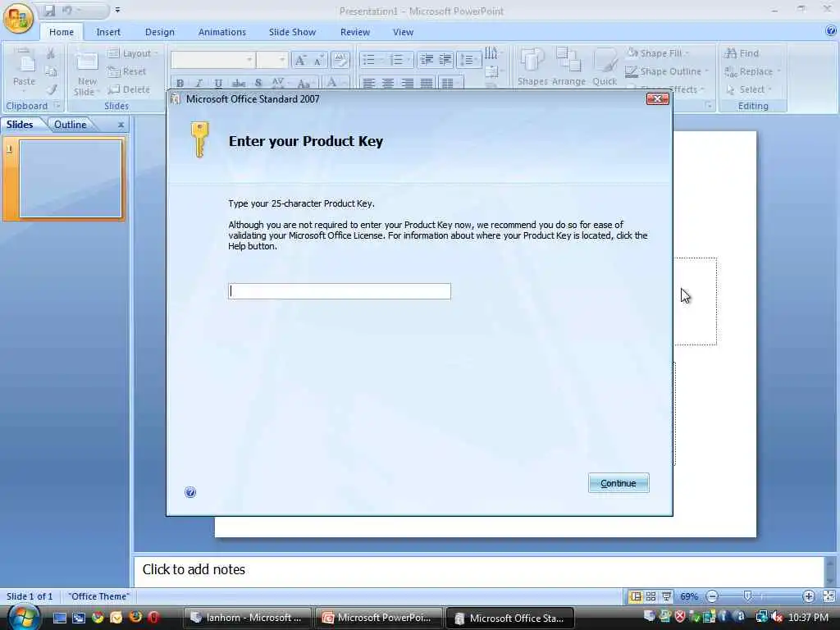
Task: Click the Undo icon in Quick Access Toolbar
Action: point(67,10)
